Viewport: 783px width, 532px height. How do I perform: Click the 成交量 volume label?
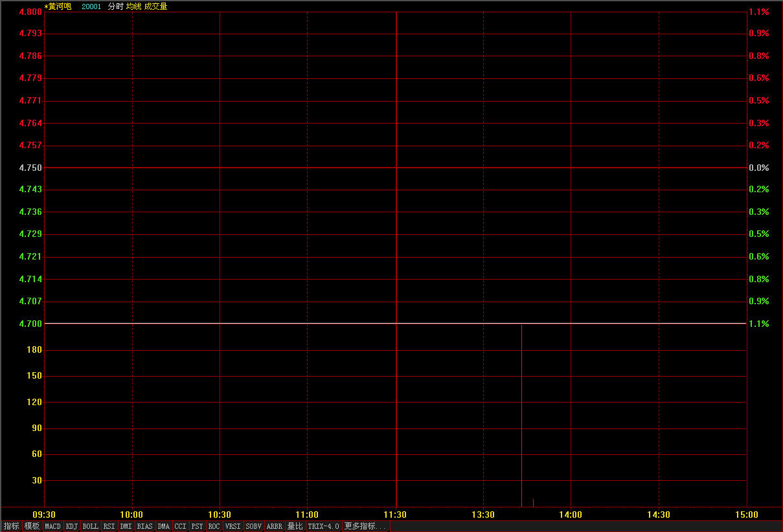pos(155,6)
